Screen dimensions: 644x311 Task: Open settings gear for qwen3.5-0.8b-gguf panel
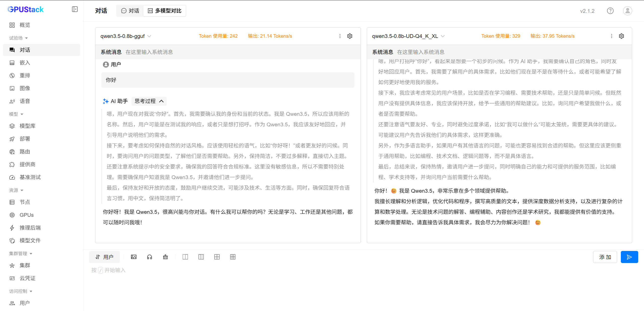pyautogui.click(x=350, y=36)
